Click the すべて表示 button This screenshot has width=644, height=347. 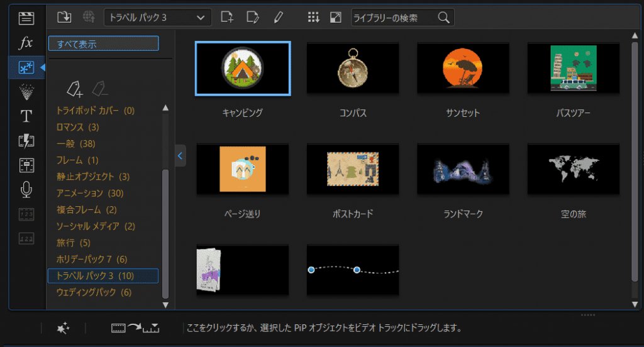pos(103,43)
